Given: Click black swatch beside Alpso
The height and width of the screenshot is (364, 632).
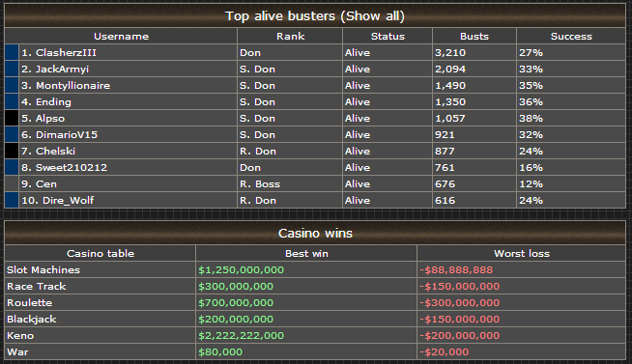Looking at the screenshot, I should click(12, 119).
